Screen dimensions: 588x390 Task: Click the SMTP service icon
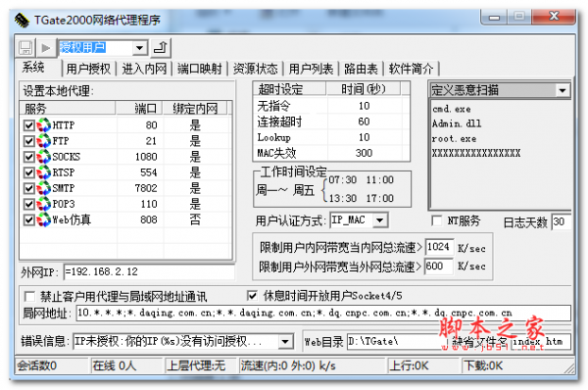43,188
